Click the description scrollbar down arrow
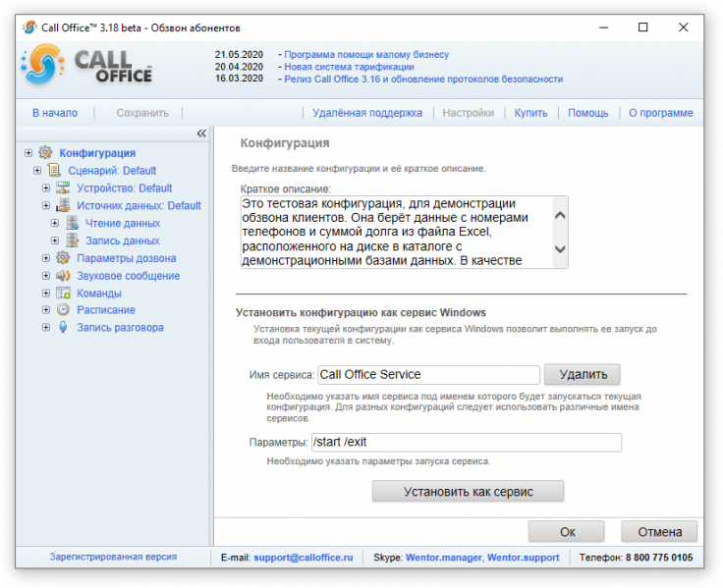 point(560,249)
